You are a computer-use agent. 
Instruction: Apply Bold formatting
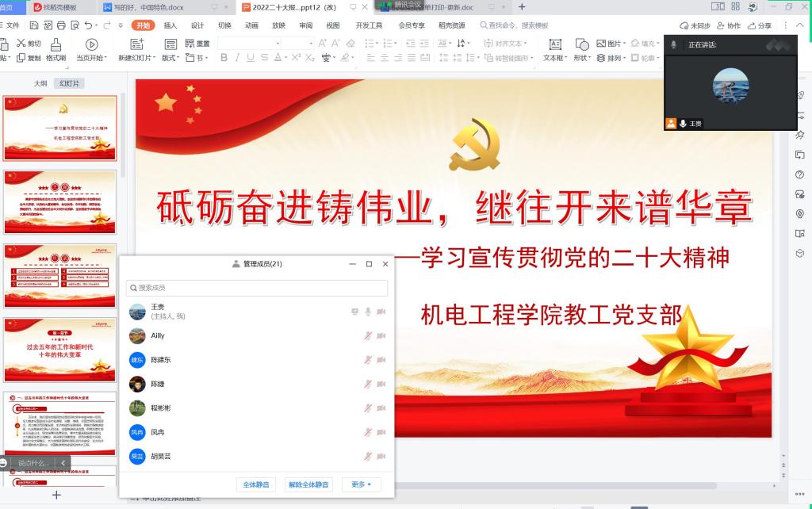[224, 57]
